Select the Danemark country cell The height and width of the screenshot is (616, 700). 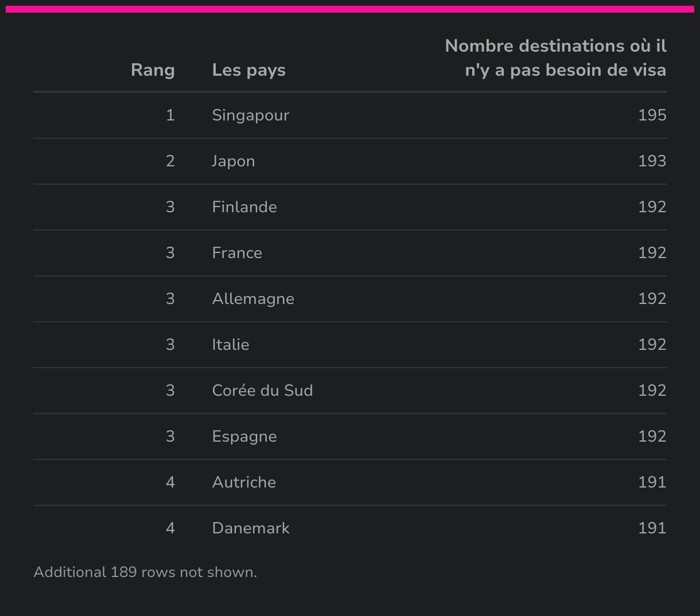[x=250, y=528]
